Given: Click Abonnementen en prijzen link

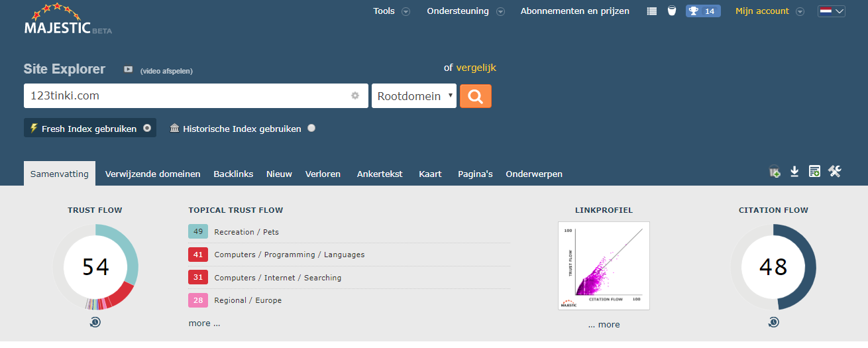Looking at the screenshot, I should pos(575,11).
